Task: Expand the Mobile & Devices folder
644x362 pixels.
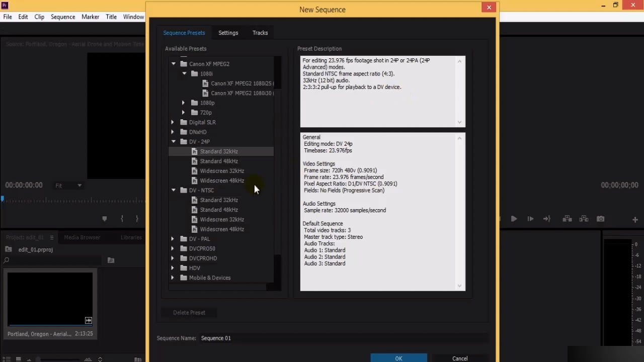Action: point(173,278)
